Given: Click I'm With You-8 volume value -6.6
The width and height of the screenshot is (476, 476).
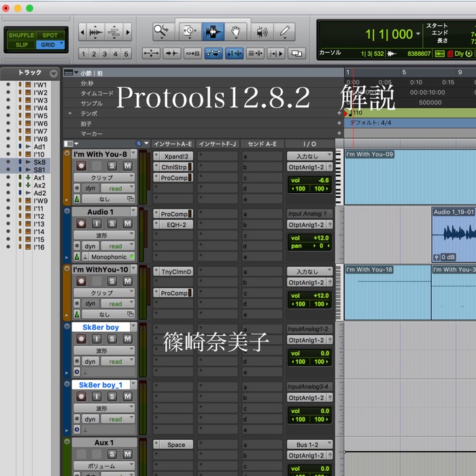Looking at the screenshot, I should [x=323, y=180].
